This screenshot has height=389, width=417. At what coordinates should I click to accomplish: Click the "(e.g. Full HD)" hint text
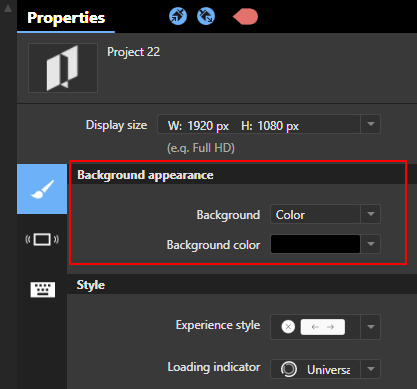pos(201,148)
